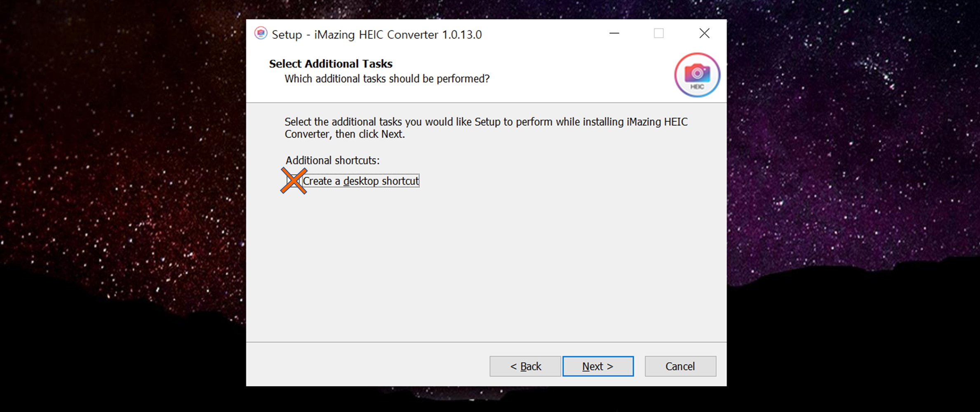Screen dimensions: 980x412
Task: Cancel the installation
Action: point(680,366)
